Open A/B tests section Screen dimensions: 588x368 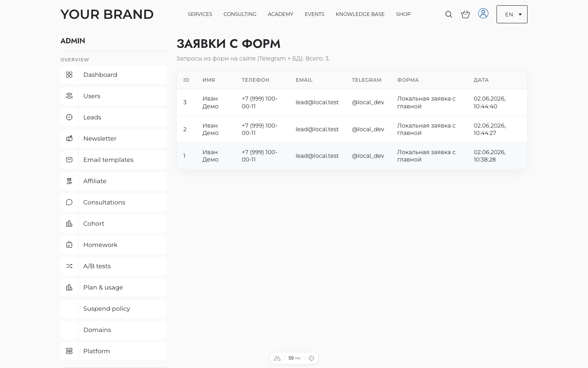pyautogui.click(x=114, y=266)
